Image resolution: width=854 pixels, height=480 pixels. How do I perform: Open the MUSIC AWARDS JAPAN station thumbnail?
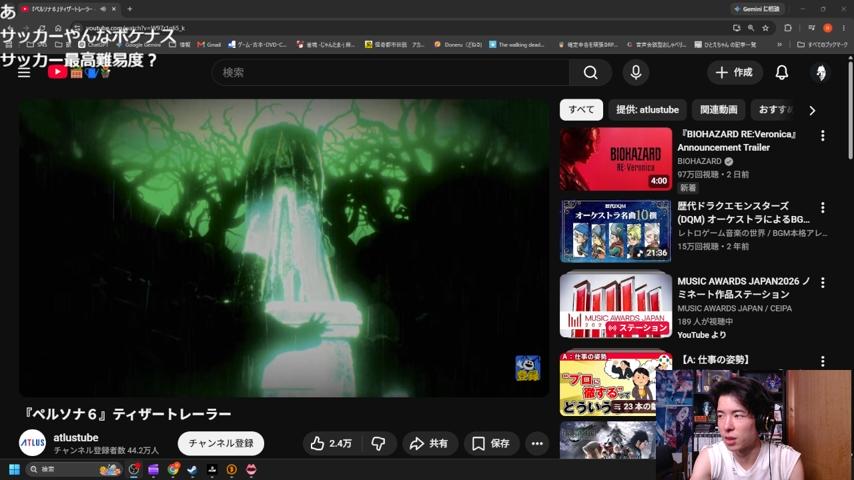[616, 306]
